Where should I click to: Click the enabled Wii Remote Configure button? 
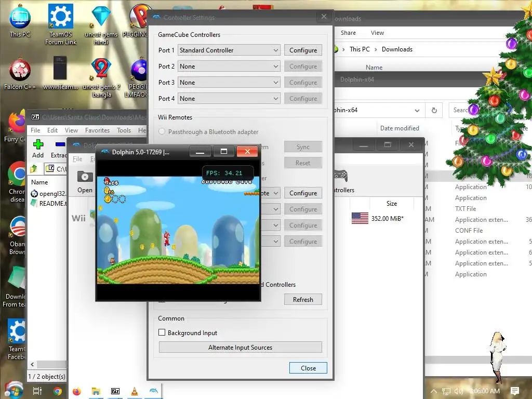303,193
